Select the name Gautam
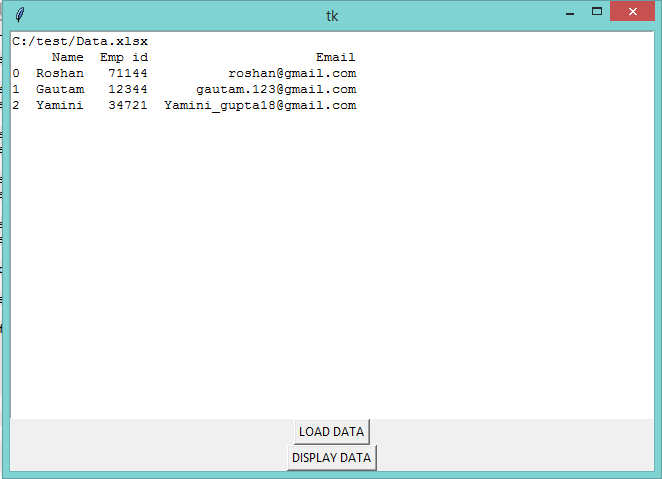 tap(60, 89)
